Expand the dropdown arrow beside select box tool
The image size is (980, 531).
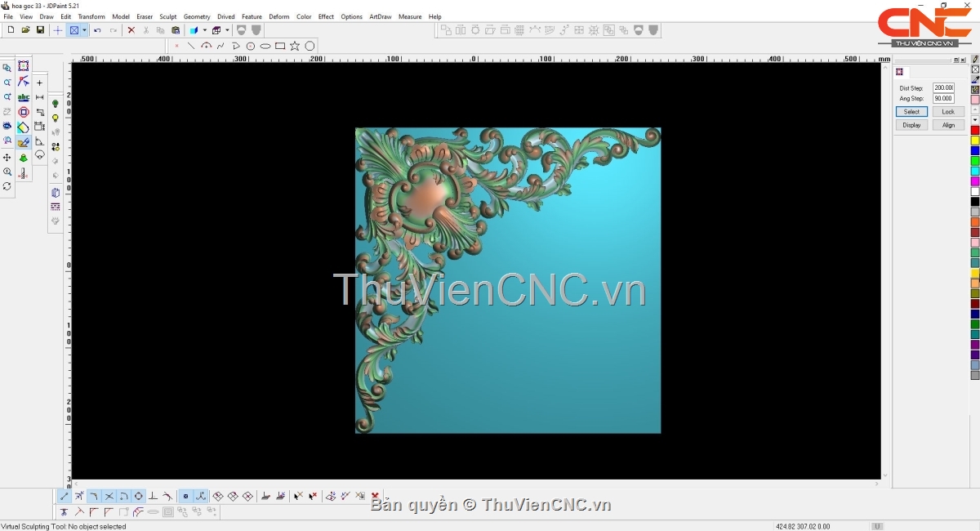pyautogui.click(x=84, y=30)
